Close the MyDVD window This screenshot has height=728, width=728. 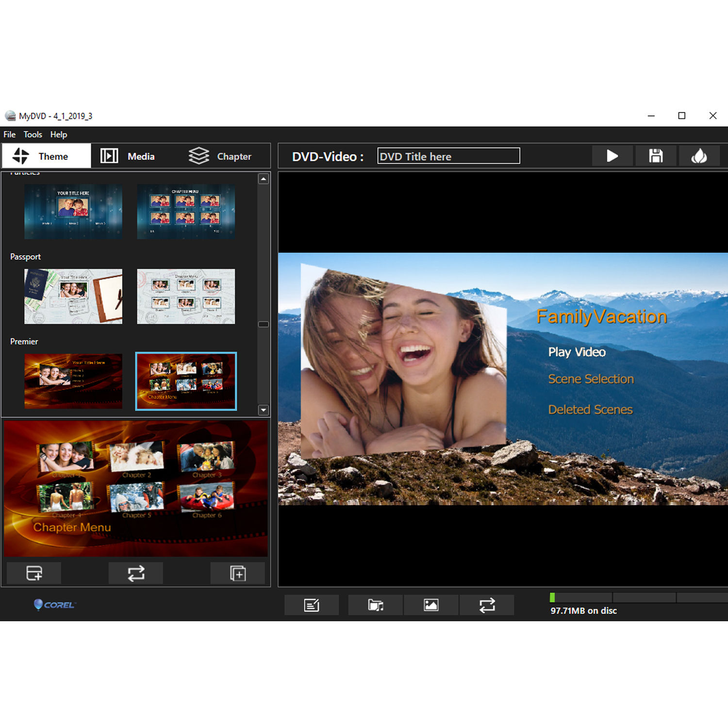(x=712, y=116)
